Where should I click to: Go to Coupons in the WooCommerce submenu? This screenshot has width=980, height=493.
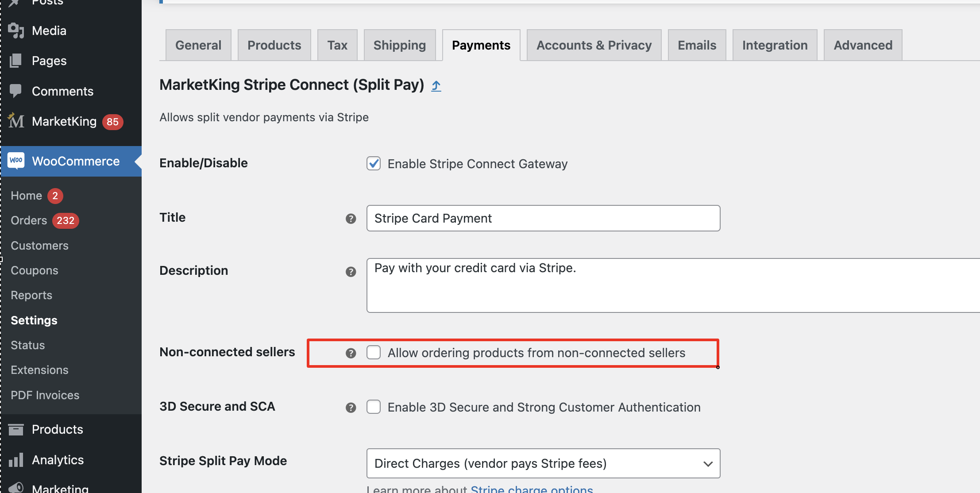tap(35, 270)
